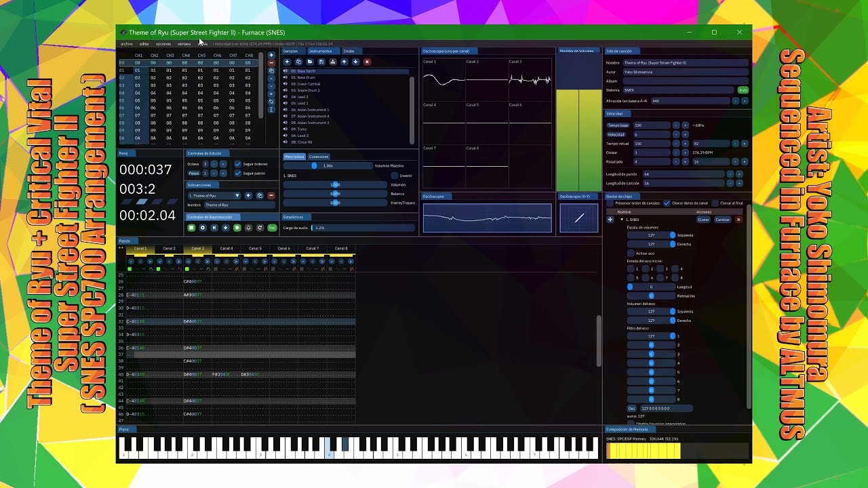Decrease Octava with minus stepper
The height and width of the screenshot is (488, 868).
click(x=214, y=164)
